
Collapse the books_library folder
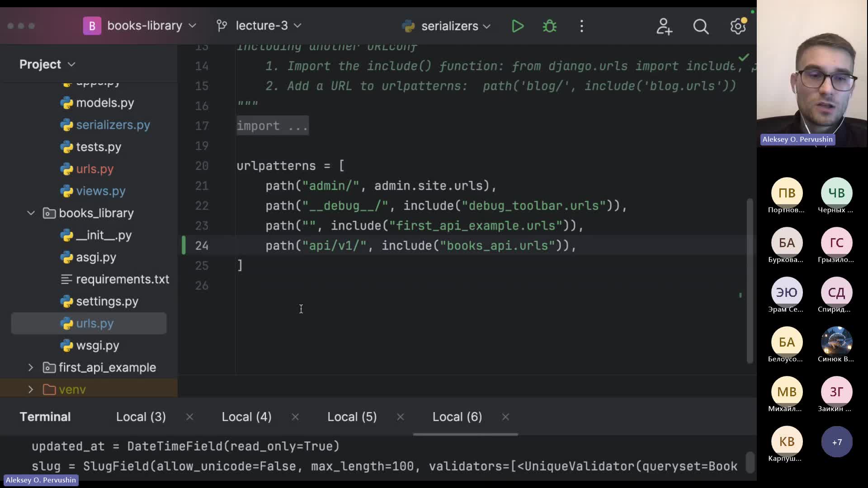[x=31, y=213]
